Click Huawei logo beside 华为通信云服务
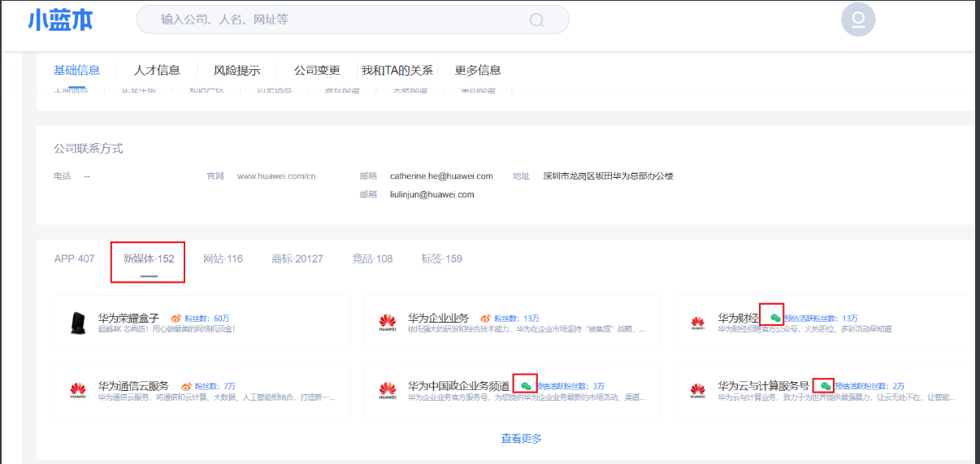Image resolution: width=980 pixels, height=464 pixels. coord(78,391)
